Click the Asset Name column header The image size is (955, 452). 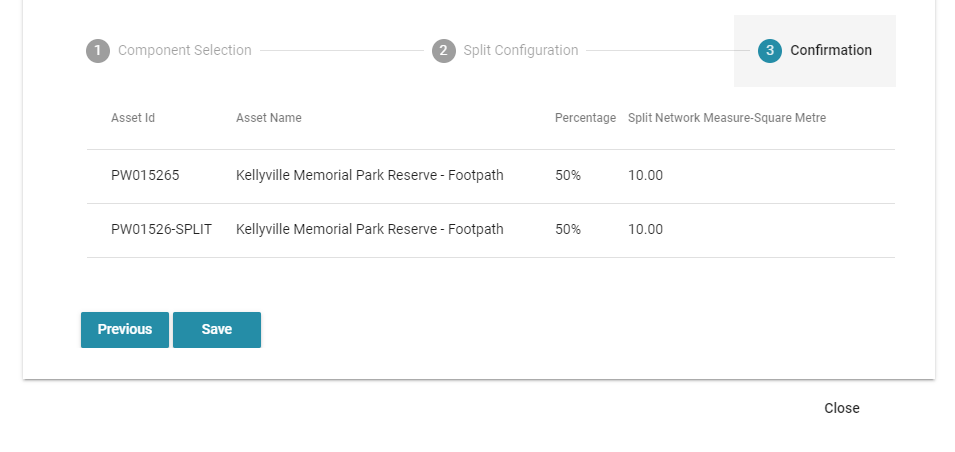point(269,118)
